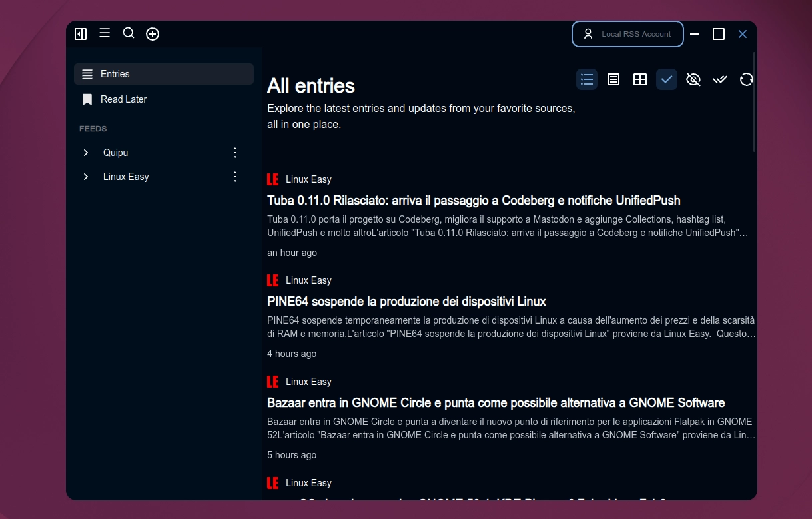
Task: Add a new feed with plus icon
Action: click(153, 34)
